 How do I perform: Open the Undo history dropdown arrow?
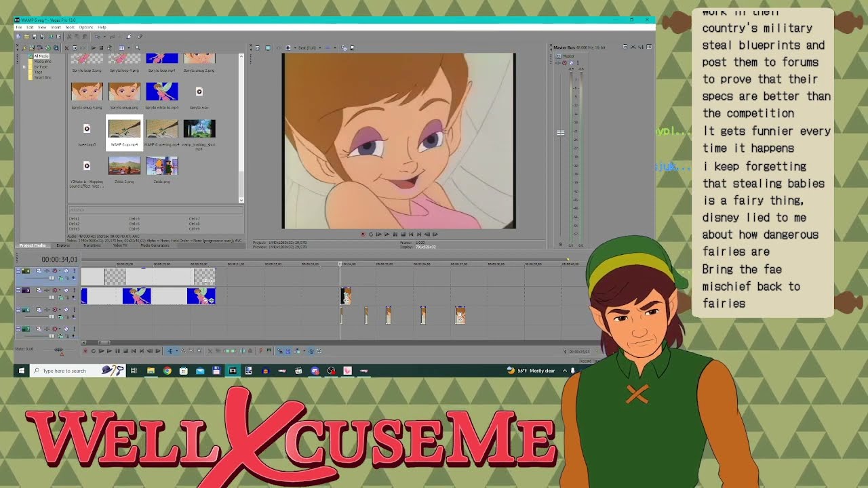[104, 37]
